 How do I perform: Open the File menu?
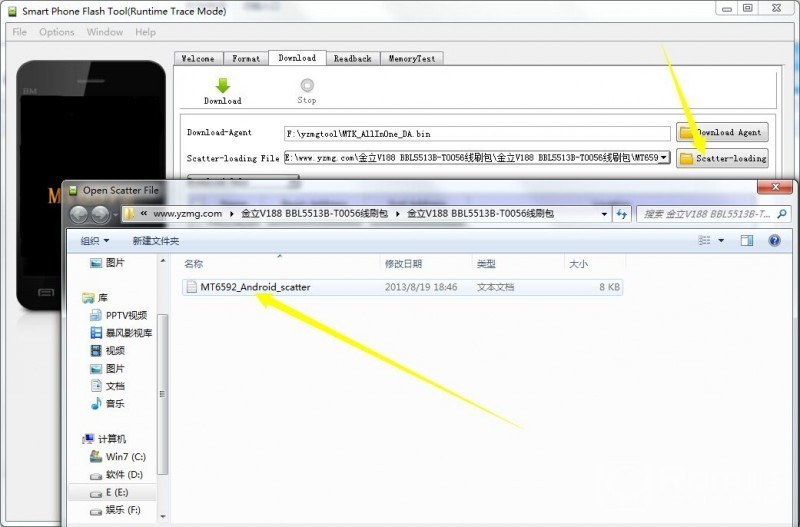pos(19,32)
